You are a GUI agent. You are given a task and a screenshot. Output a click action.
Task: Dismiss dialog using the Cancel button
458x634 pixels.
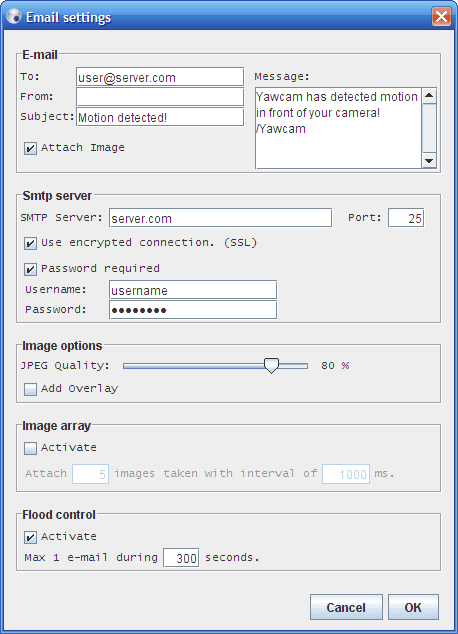coord(346,607)
